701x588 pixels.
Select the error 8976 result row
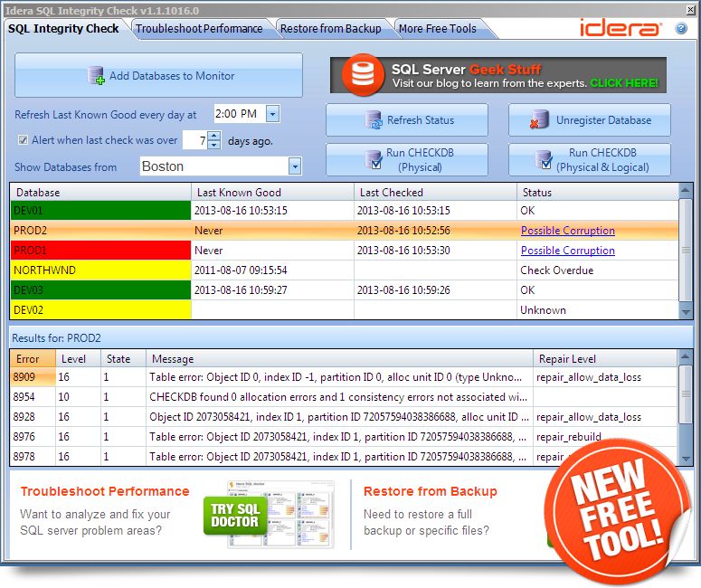pyautogui.click(x=345, y=436)
